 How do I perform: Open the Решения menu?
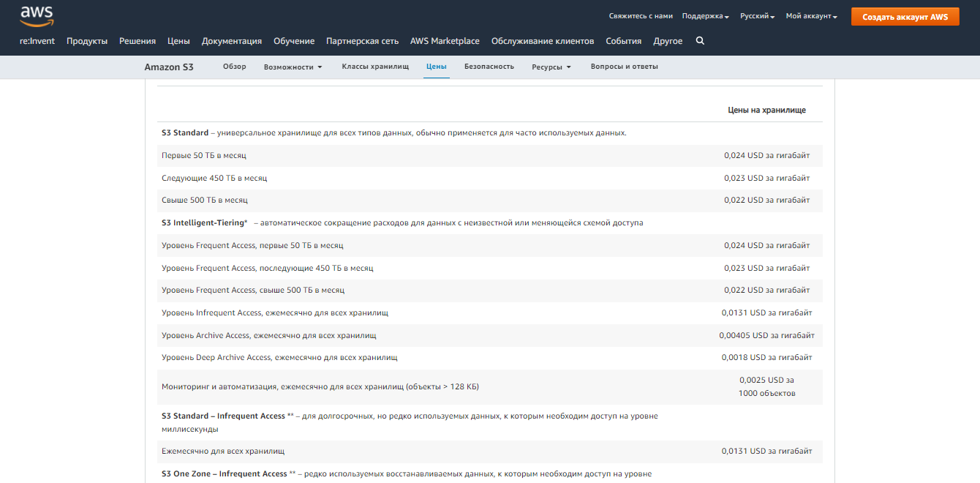(137, 41)
